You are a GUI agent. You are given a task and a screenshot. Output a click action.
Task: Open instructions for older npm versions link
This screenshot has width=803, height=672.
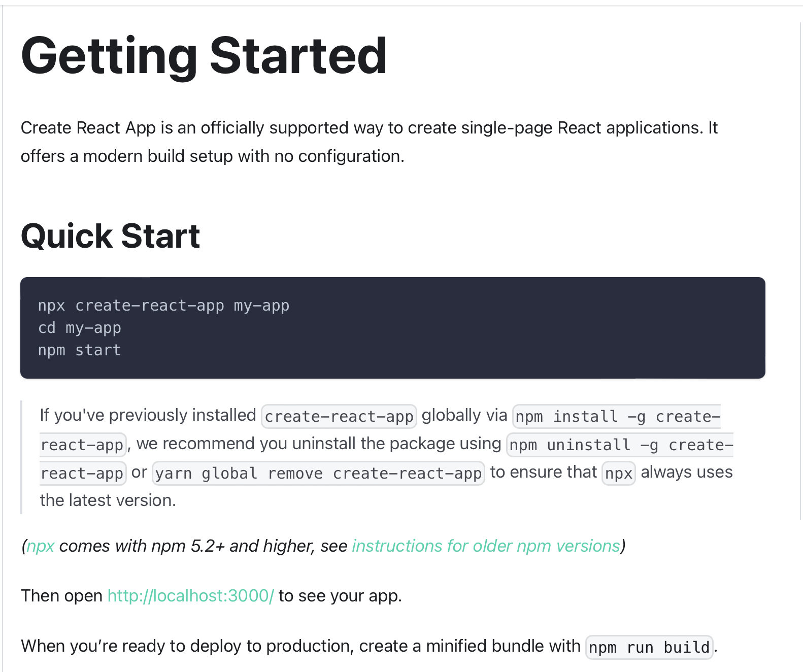(486, 546)
